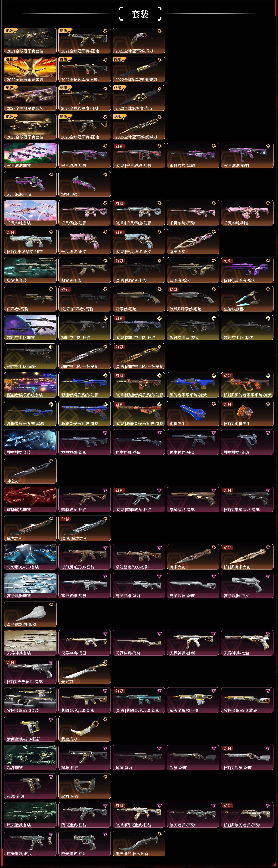Pick the 神之刃 knife skin
The image size is (278, 868).
point(30,471)
